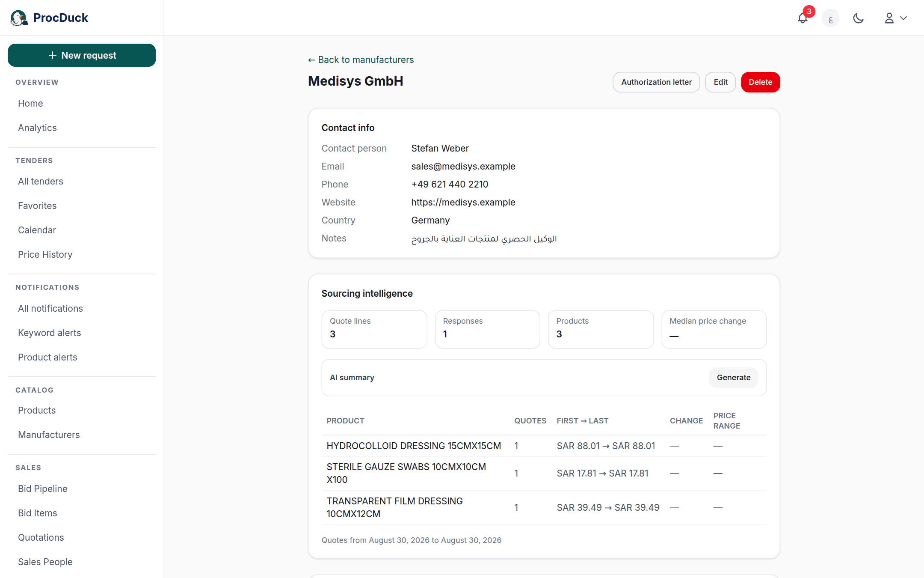
Task: Open Analytics in the sidebar
Action: point(37,128)
